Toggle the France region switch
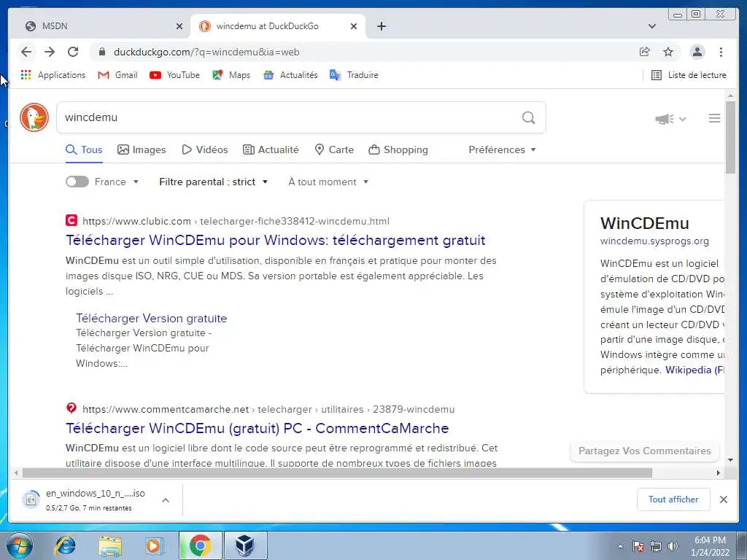747x560 pixels. pos(77,182)
